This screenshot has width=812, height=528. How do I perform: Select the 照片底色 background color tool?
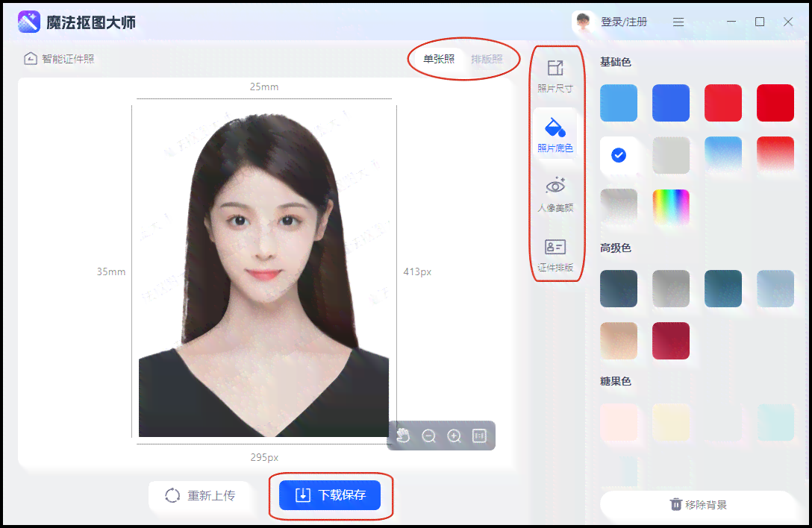click(x=555, y=136)
